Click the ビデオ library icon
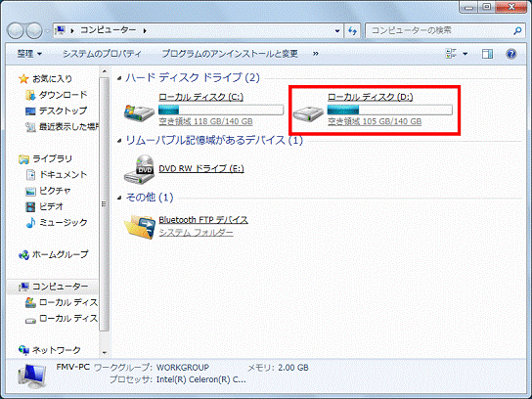 point(30,206)
